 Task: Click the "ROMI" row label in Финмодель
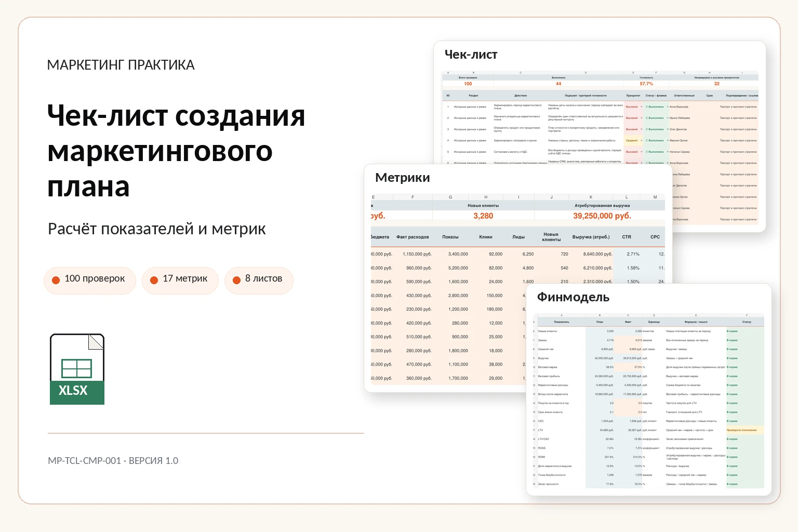pos(541,457)
